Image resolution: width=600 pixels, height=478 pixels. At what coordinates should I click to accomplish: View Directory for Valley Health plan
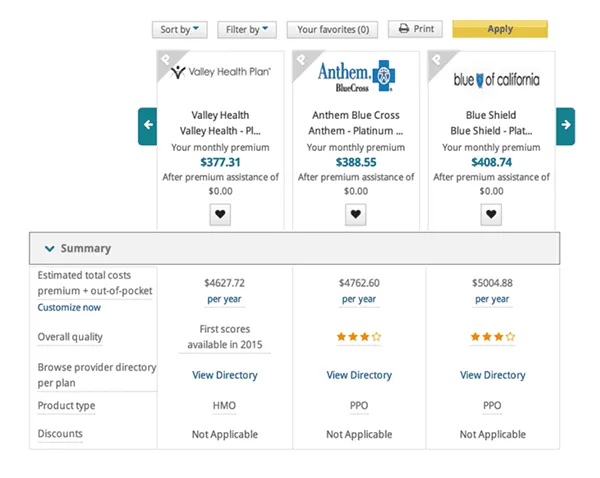click(224, 375)
